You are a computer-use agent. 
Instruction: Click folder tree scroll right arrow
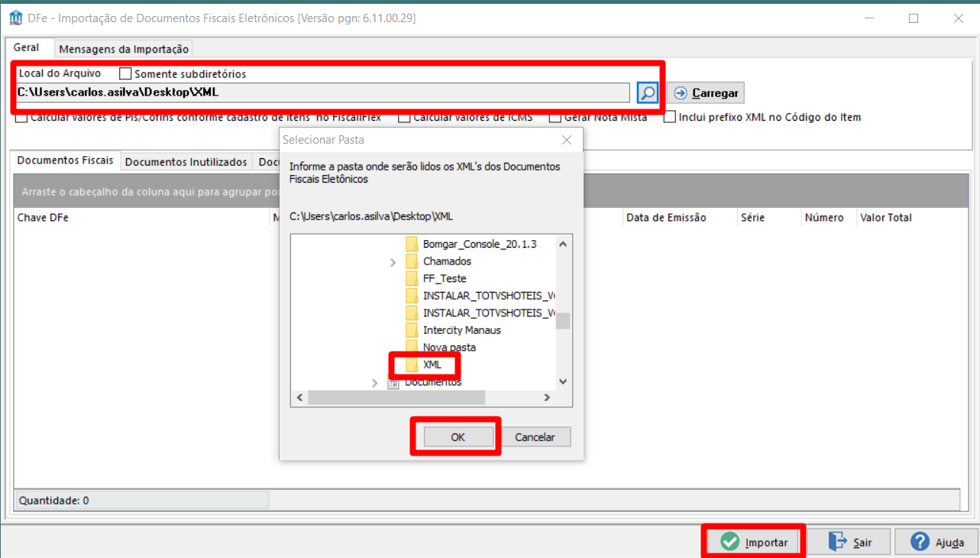(x=547, y=397)
